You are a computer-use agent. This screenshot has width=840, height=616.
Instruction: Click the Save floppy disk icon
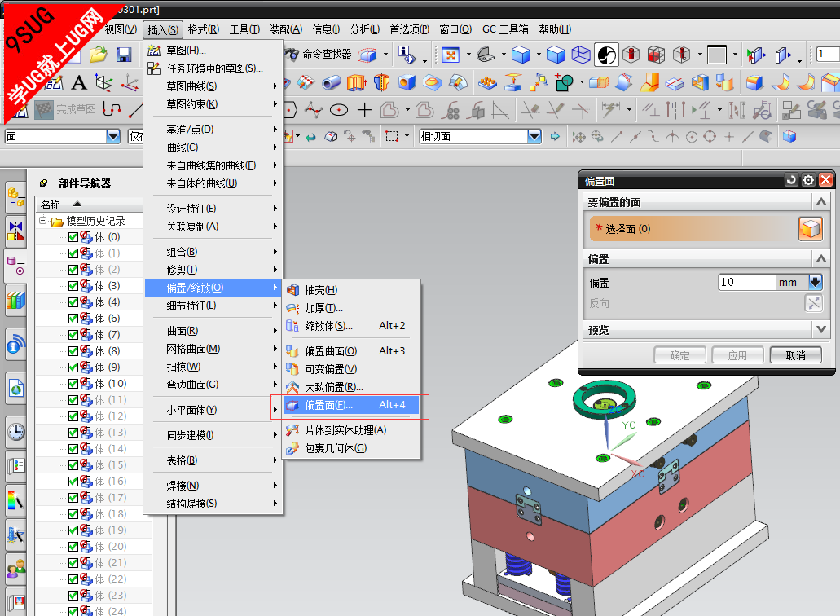pyautogui.click(x=125, y=54)
